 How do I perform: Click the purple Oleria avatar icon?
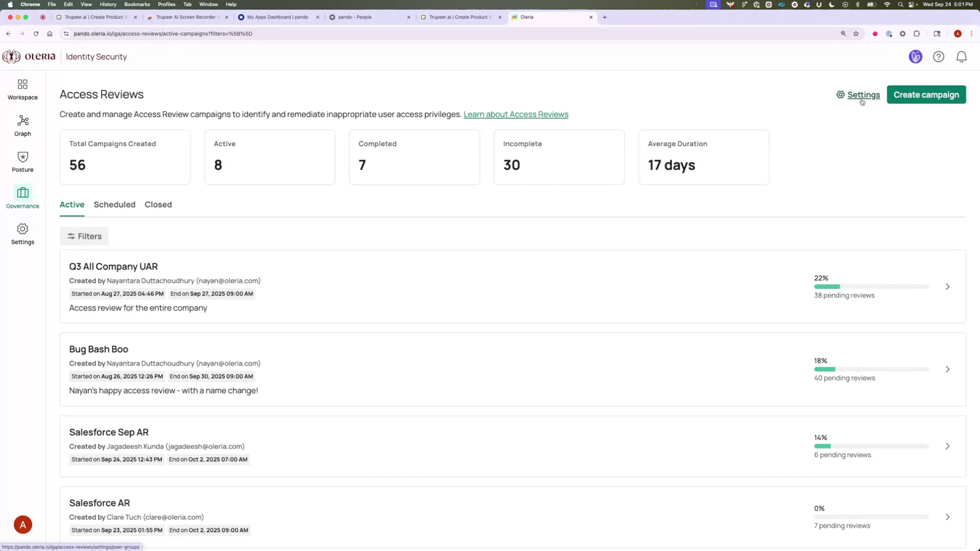click(x=916, y=57)
